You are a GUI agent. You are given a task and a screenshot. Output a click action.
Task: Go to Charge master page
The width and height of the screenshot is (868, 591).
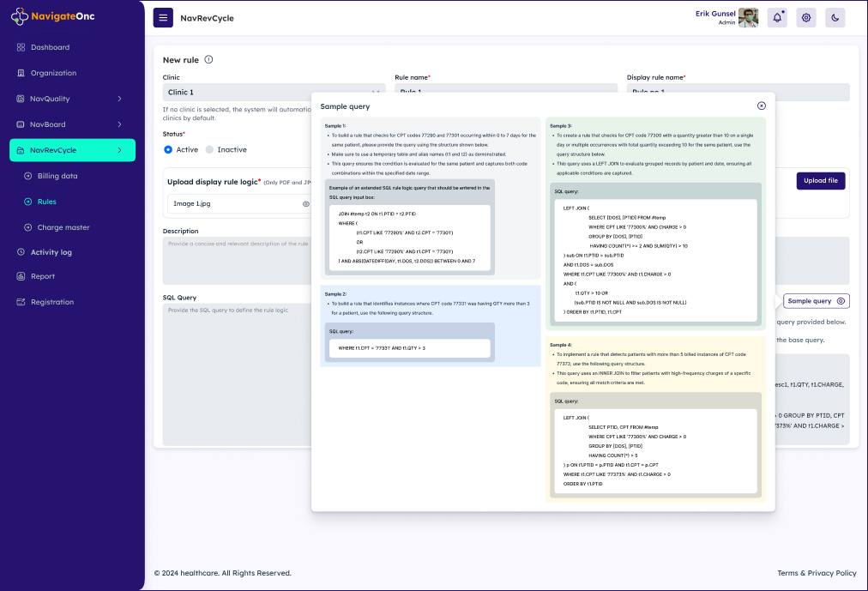[x=63, y=227]
